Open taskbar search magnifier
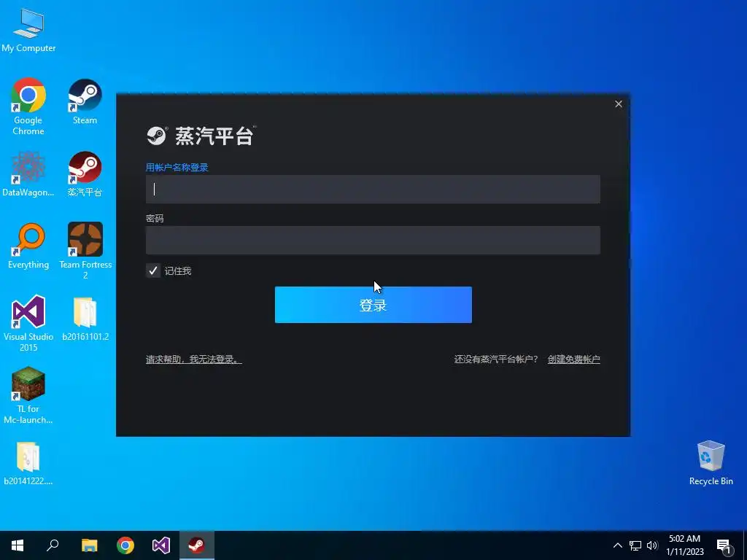 pos(53,545)
